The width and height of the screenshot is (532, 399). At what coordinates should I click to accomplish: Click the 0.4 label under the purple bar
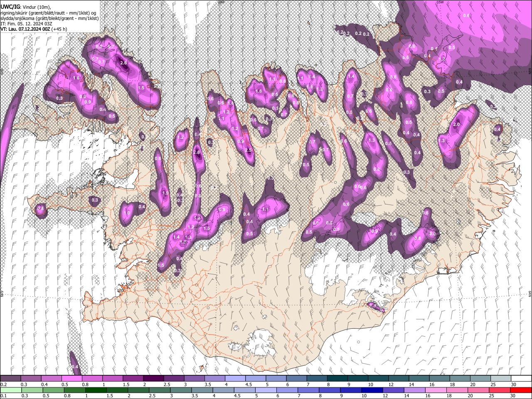pos(44,384)
